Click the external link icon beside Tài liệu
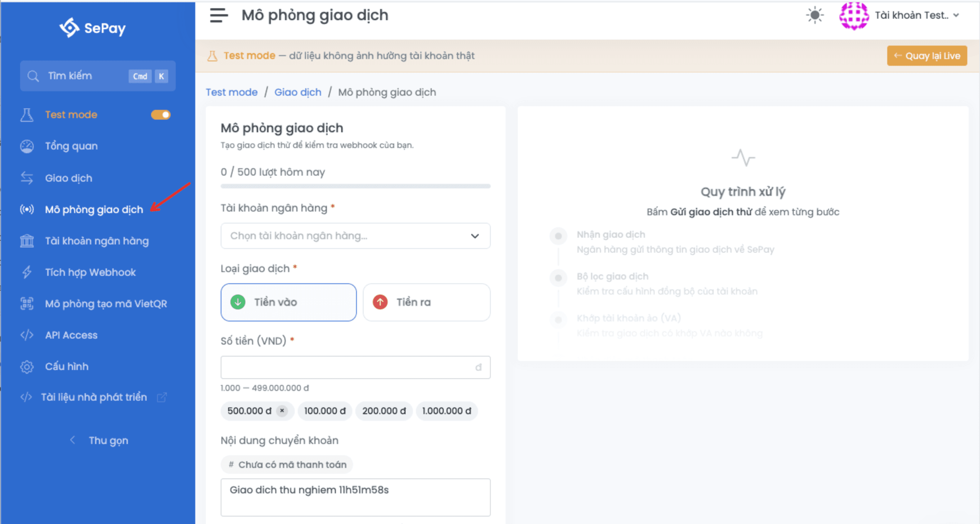This screenshot has height=524, width=980. 162,397
